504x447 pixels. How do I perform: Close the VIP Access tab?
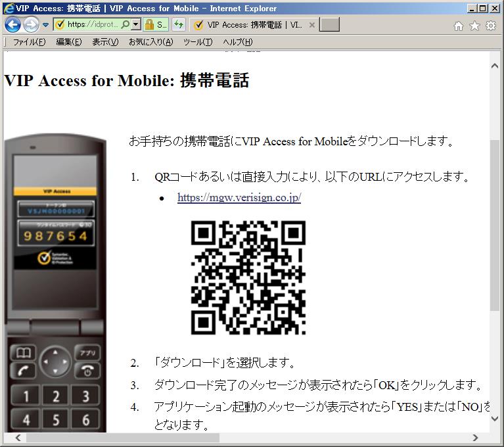(x=311, y=25)
